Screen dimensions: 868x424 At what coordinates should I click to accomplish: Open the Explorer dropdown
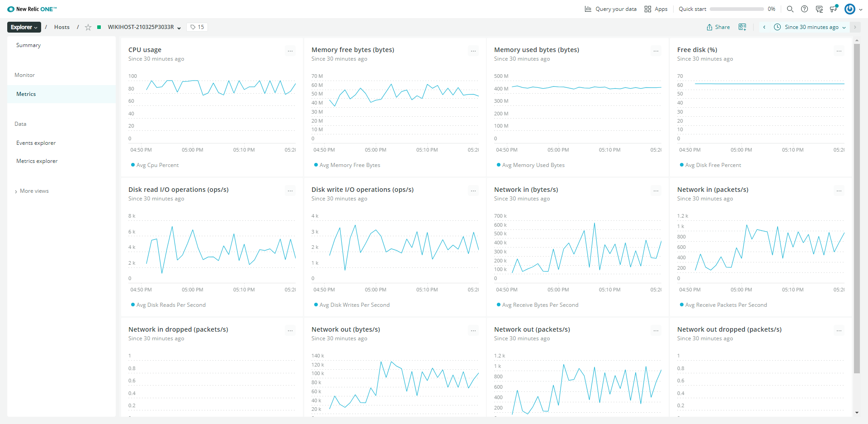(x=24, y=27)
